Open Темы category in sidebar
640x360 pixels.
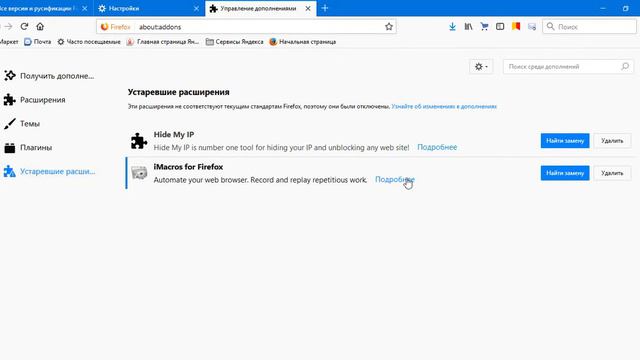pyautogui.click(x=22, y=124)
